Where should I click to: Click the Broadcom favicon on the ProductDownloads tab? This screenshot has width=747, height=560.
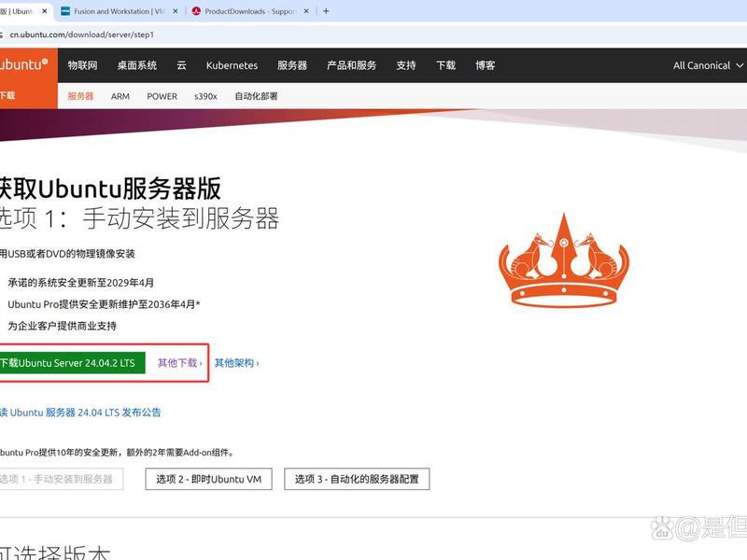[x=196, y=11]
